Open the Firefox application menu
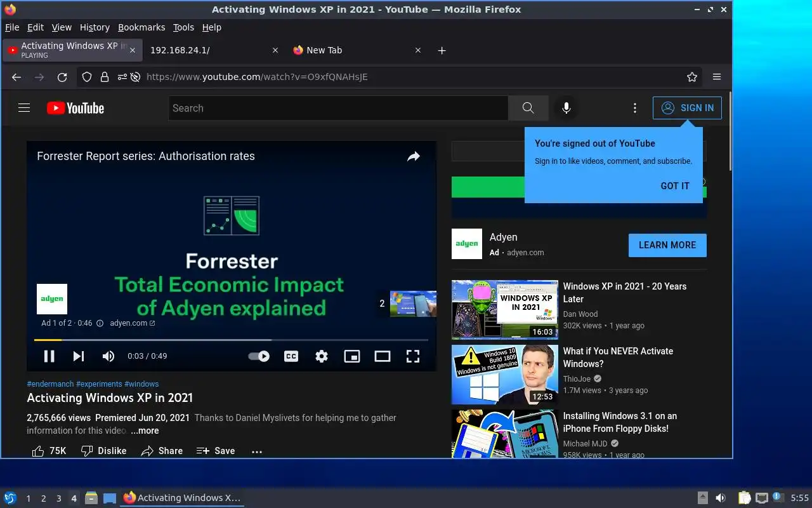Image resolution: width=812 pixels, height=508 pixels. point(717,77)
